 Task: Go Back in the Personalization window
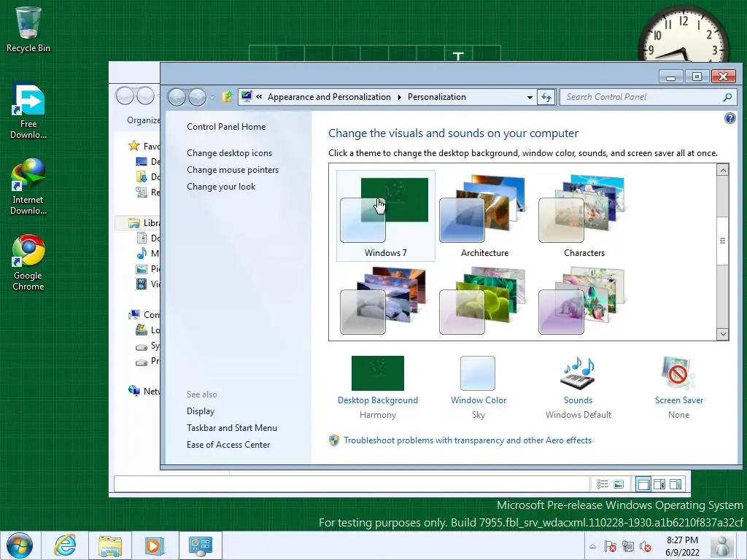[177, 97]
